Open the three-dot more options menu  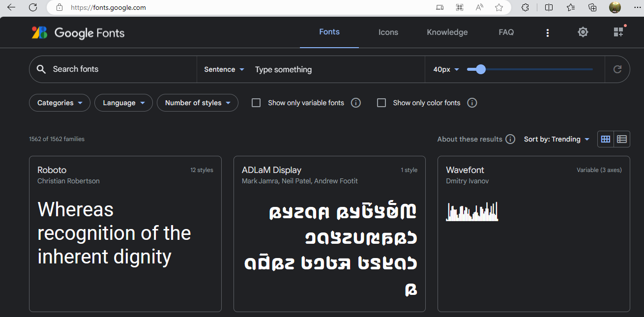tap(548, 33)
